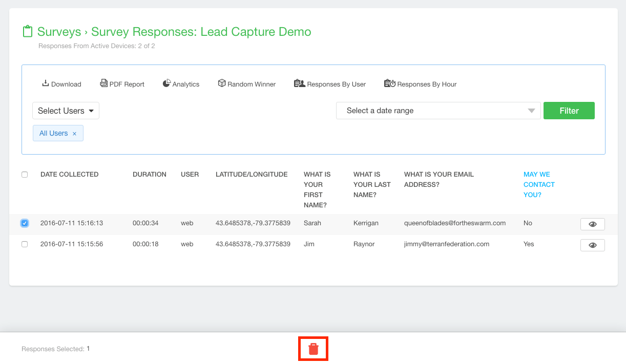Screen dimensions: 626x364
Task: View Sarah Kerrigan's response with the eye icon
Action: point(592,224)
